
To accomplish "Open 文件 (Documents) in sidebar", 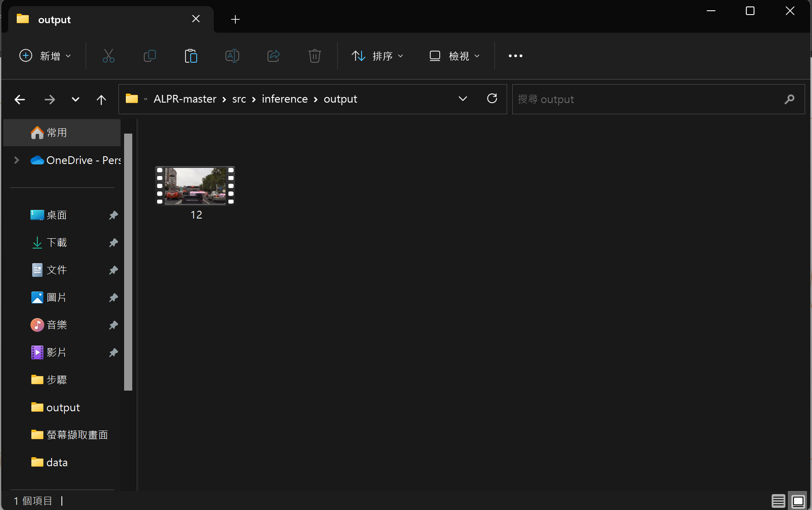I will [62, 270].
